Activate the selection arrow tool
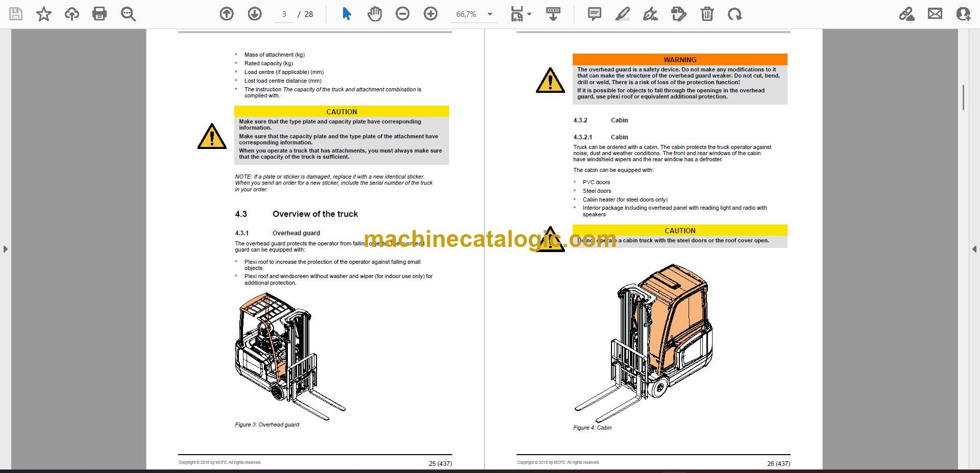The height and width of the screenshot is (473, 980). 347,14
